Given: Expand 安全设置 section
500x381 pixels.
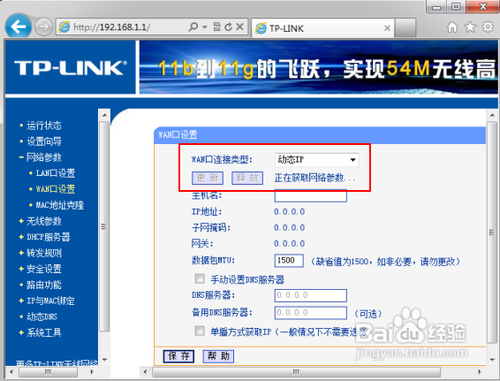Looking at the screenshot, I should pyautogui.click(x=44, y=269).
